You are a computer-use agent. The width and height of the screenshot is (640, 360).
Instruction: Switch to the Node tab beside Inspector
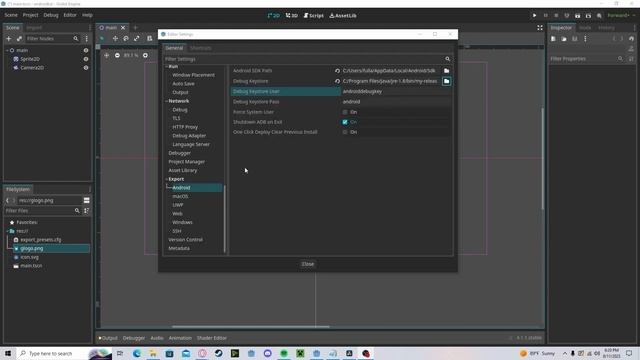pyautogui.click(x=585, y=28)
